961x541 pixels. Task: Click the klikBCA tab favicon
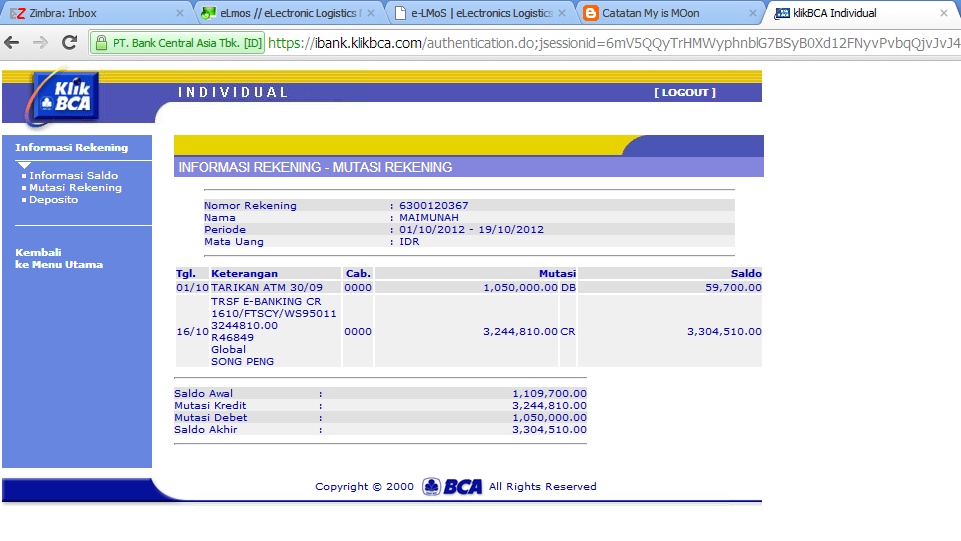[x=781, y=13]
